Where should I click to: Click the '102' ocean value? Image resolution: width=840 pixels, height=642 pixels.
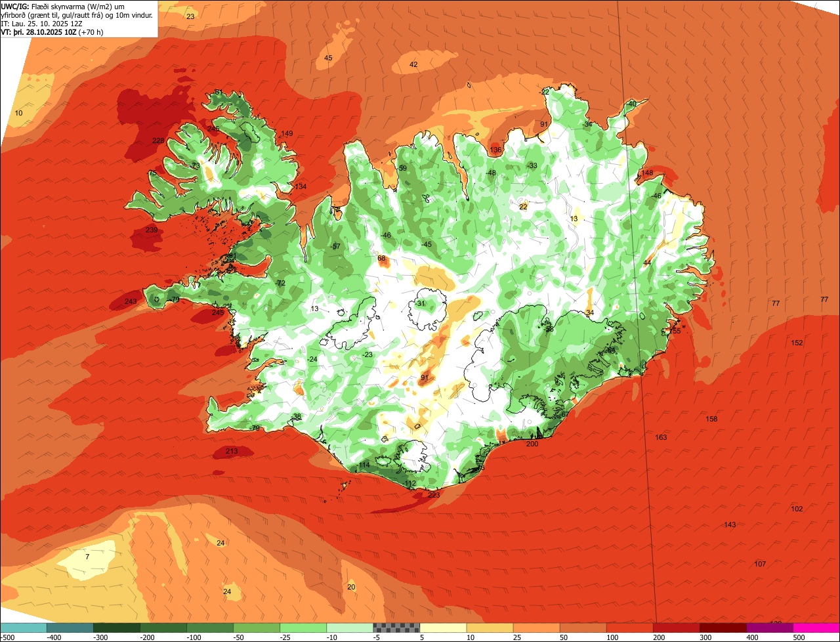click(x=797, y=509)
